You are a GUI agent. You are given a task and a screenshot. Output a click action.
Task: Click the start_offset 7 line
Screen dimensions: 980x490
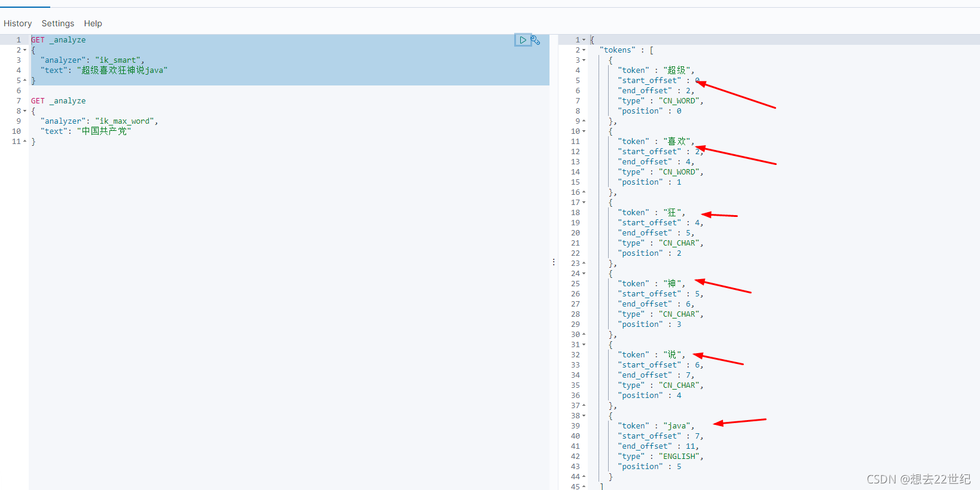click(661, 436)
